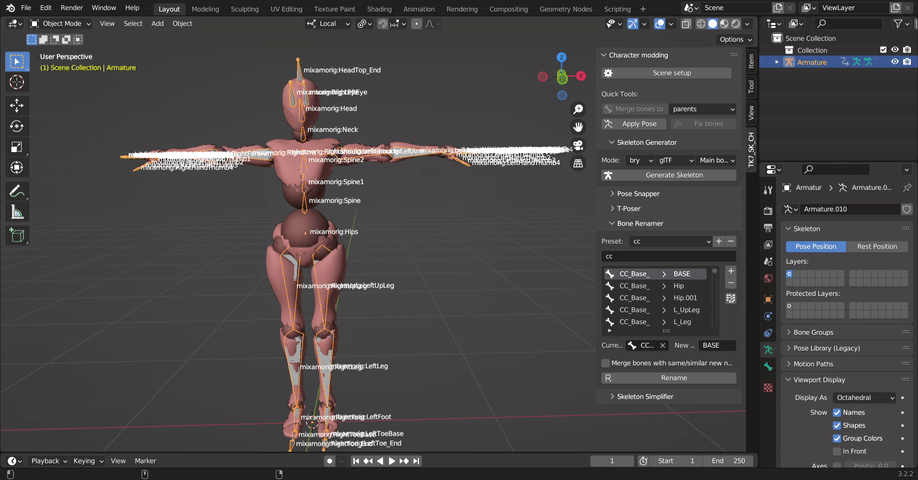Screen dimensions: 918x480
Task: Open the Preset cc dropdown
Action: (x=670, y=241)
